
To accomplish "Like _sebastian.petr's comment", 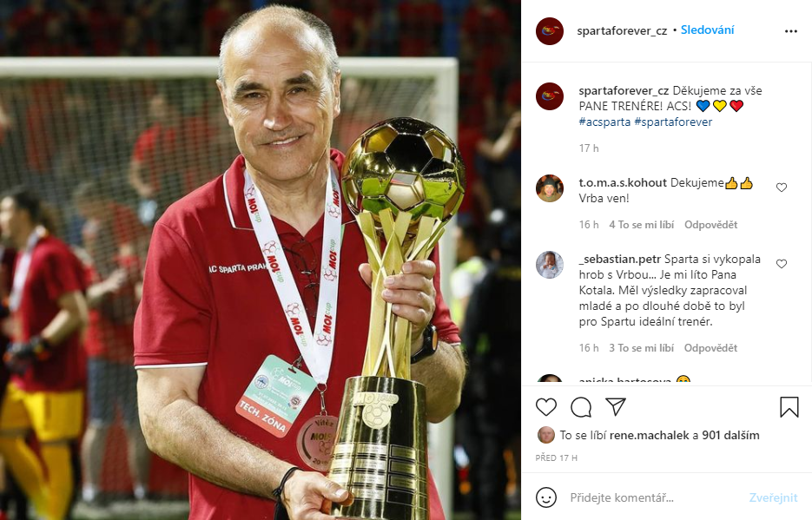I will point(782,264).
